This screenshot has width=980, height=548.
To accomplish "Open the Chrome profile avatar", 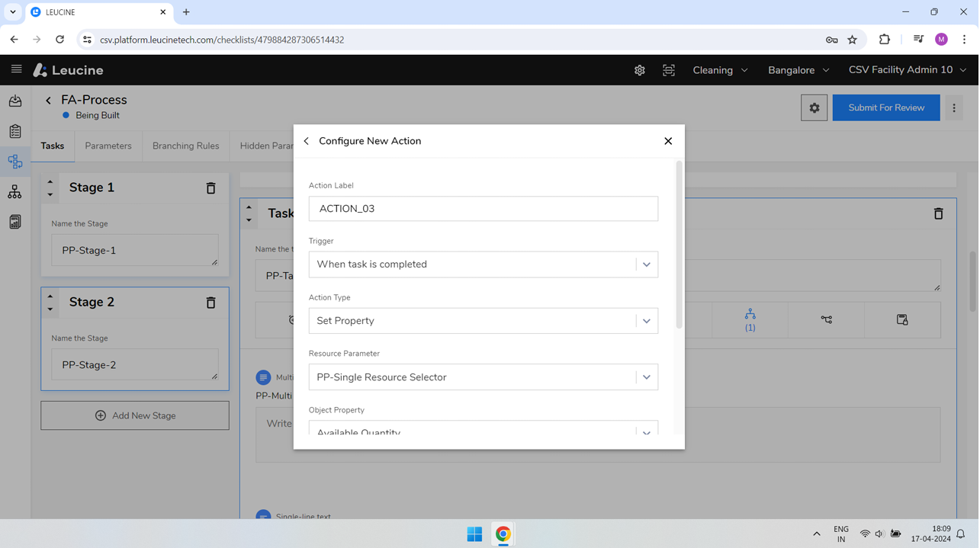I will pos(941,40).
